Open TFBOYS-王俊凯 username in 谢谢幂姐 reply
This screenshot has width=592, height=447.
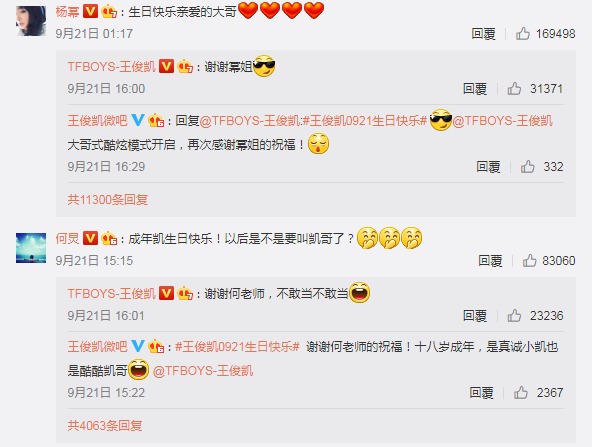[x=112, y=67]
